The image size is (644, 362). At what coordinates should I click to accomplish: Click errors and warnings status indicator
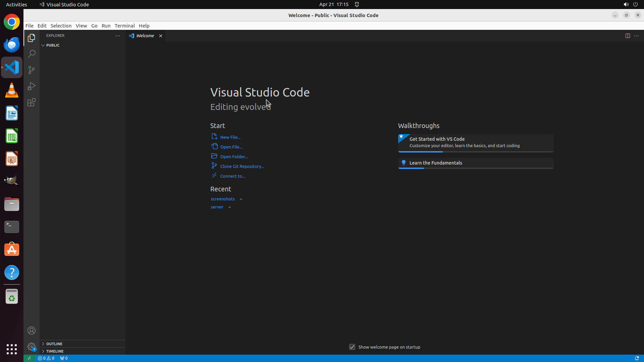click(x=46, y=358)
